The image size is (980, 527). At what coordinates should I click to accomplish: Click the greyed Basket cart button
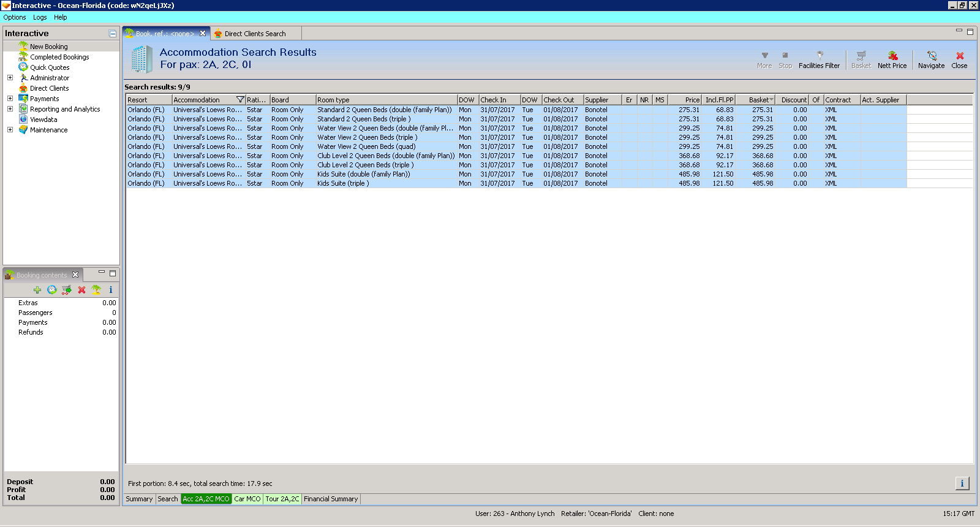tap(861, 59)
